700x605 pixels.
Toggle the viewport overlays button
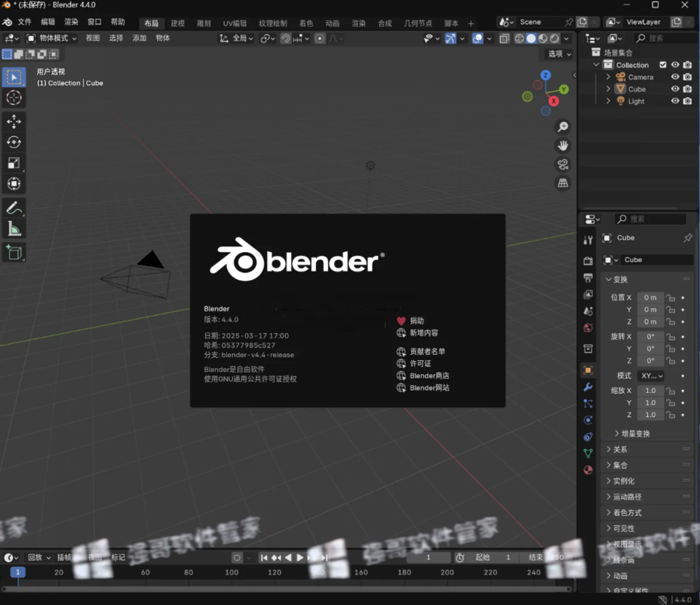point(477,38)
